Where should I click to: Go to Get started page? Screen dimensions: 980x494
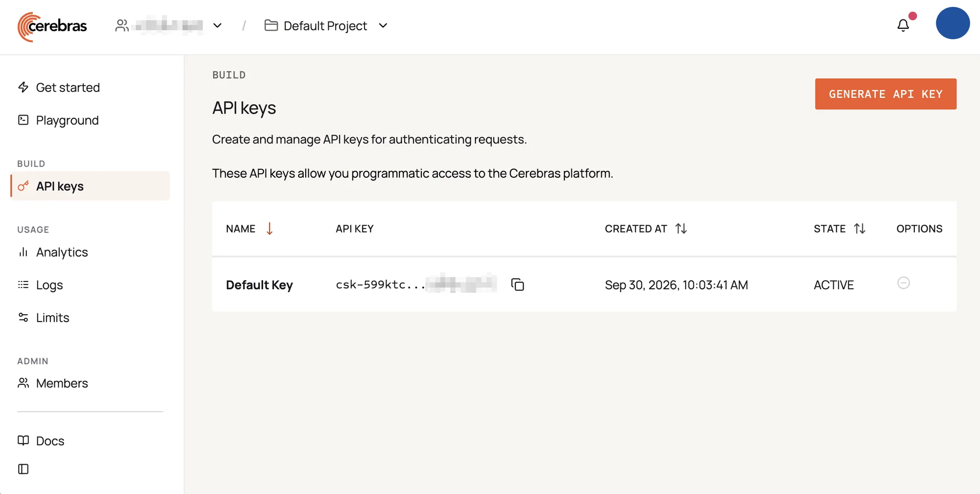coord(59,87)
